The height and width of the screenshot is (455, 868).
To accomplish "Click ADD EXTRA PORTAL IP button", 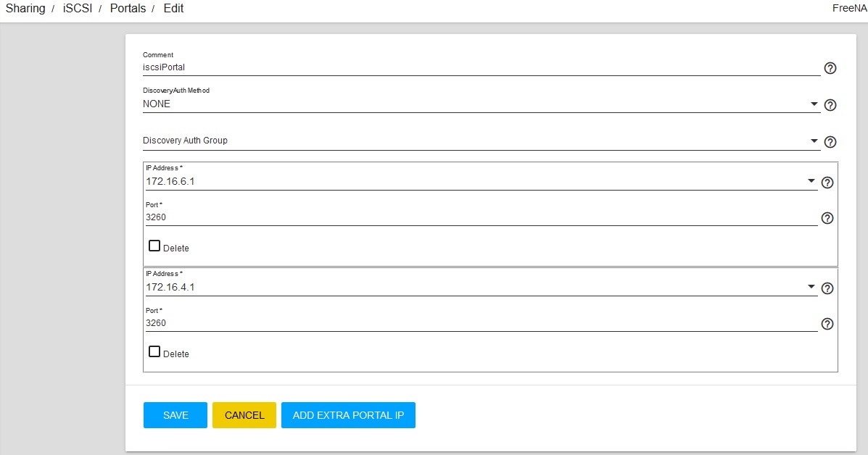I will (x=348, y=415).
